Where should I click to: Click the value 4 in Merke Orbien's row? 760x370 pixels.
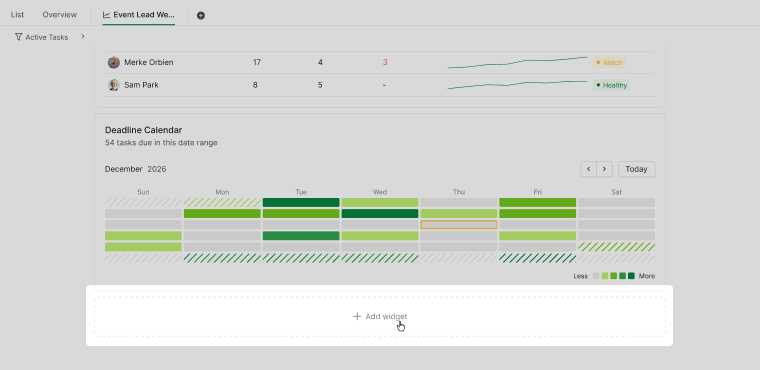320,63
